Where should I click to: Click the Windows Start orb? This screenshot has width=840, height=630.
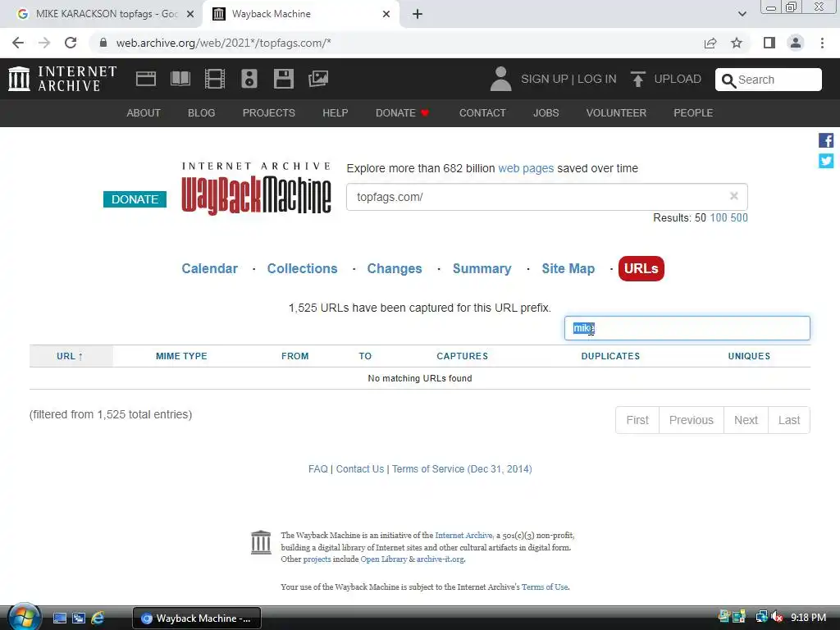24,617
